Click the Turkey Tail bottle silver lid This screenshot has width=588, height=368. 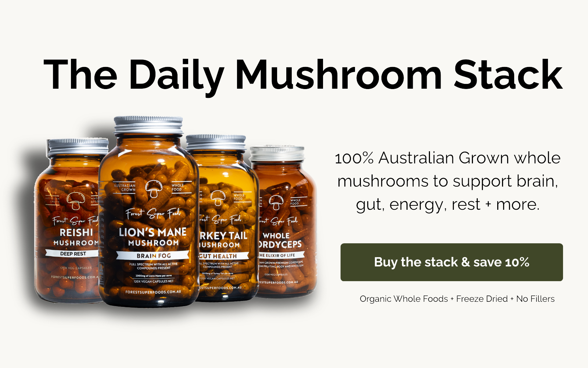(216, 142)
